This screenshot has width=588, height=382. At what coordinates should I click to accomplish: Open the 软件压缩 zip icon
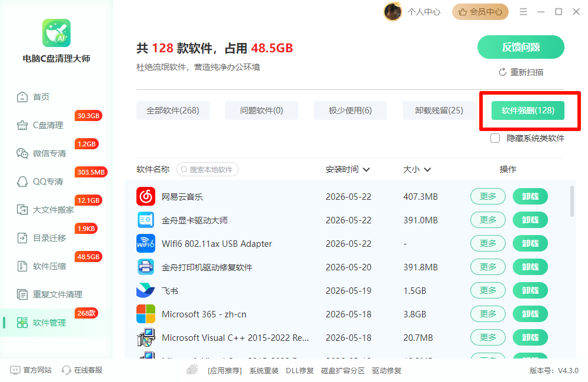pos(22,266)
